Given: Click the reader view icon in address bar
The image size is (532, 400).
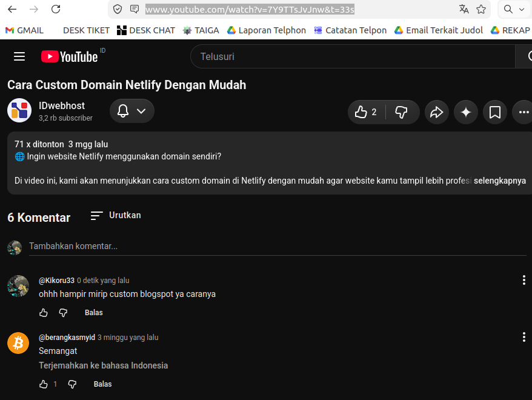Looking at the screenshot, I should pos(135,9).
